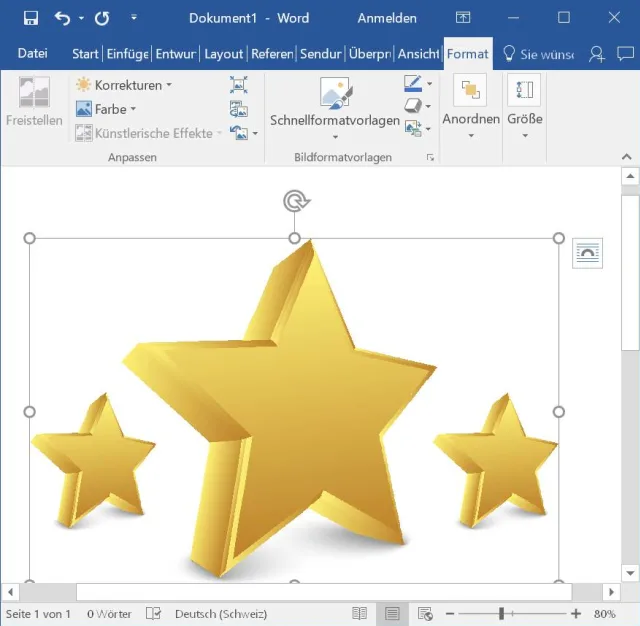Click the Freistellen background removal button
This screenshot has height=626, width=640.
tap(34, 102)
